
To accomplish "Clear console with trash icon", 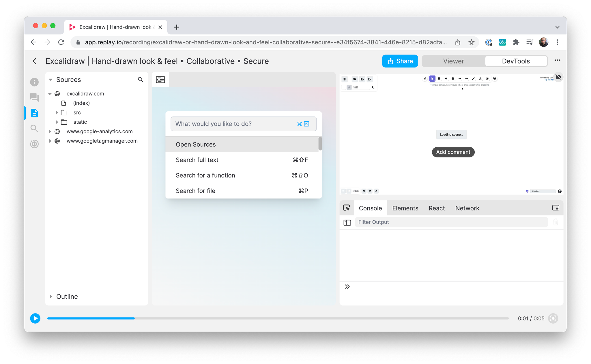I will click(556, 222).
